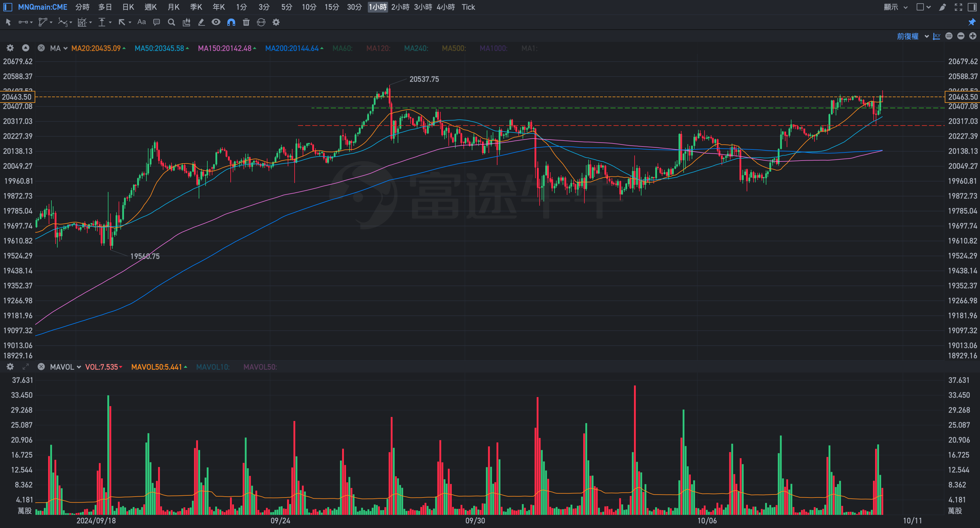Enter fullscreen chart mode
980x528 pixels.
click(x=958, y=7)
